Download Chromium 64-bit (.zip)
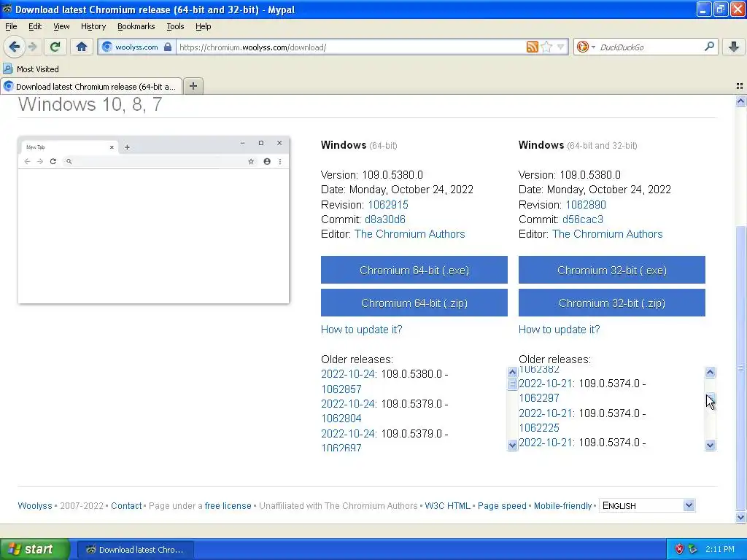 [414, 303]
